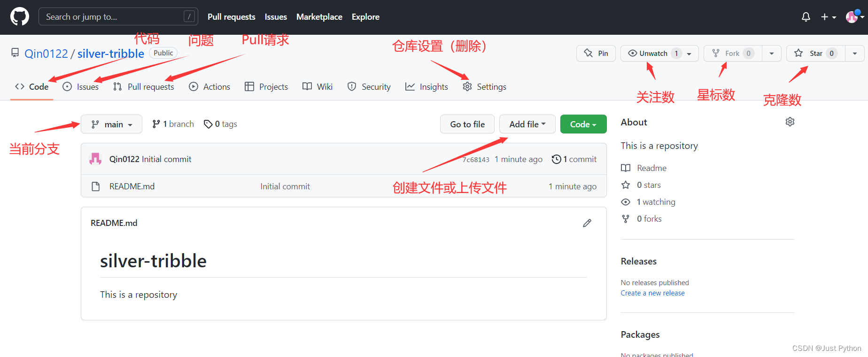Click the Go to file button
Viewport: 868px width, 357px height.
(467, 124)
